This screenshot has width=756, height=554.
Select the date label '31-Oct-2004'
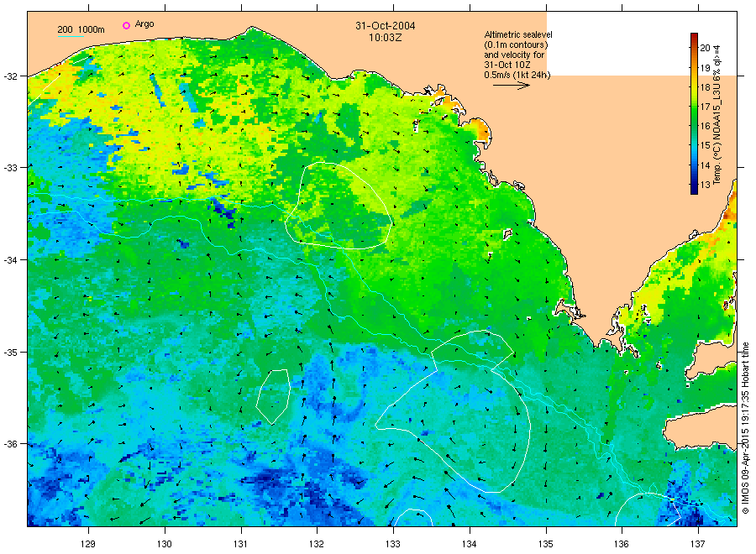(x=386, y=25)
